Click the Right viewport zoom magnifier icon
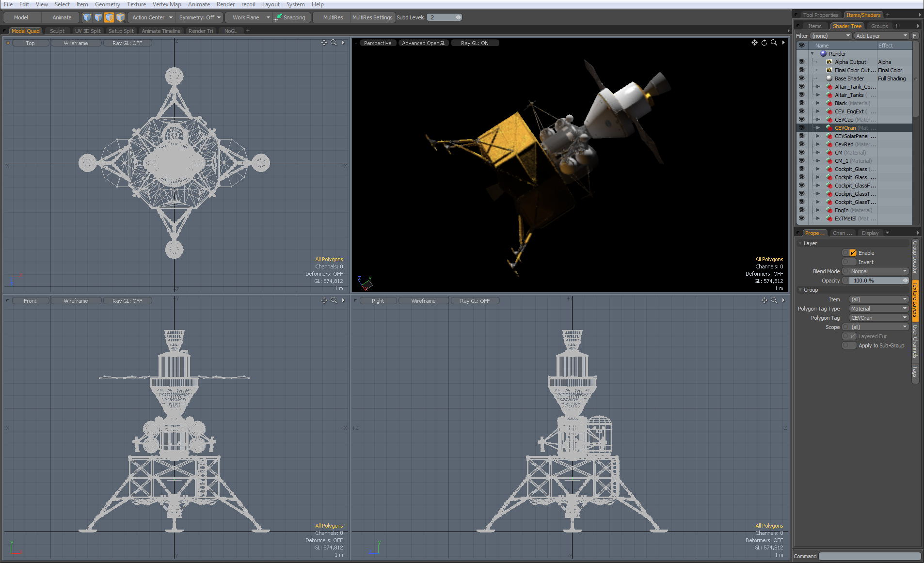924x563 pixels. tap(774, 300)
